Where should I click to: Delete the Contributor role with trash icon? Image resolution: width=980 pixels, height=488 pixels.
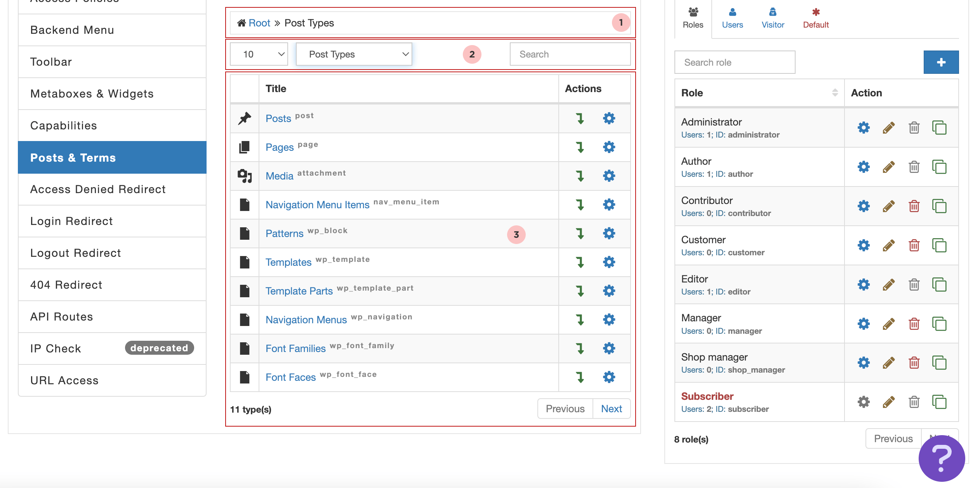point(914,206)
